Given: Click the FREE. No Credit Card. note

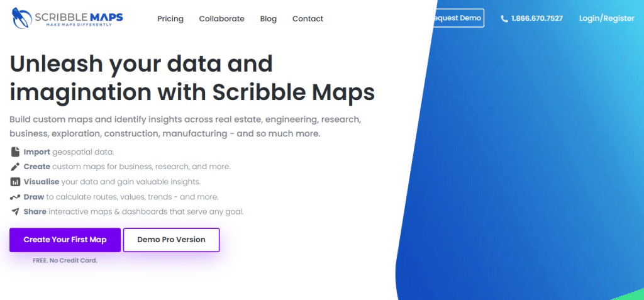Looking at the screenshot, I should 65,260.
